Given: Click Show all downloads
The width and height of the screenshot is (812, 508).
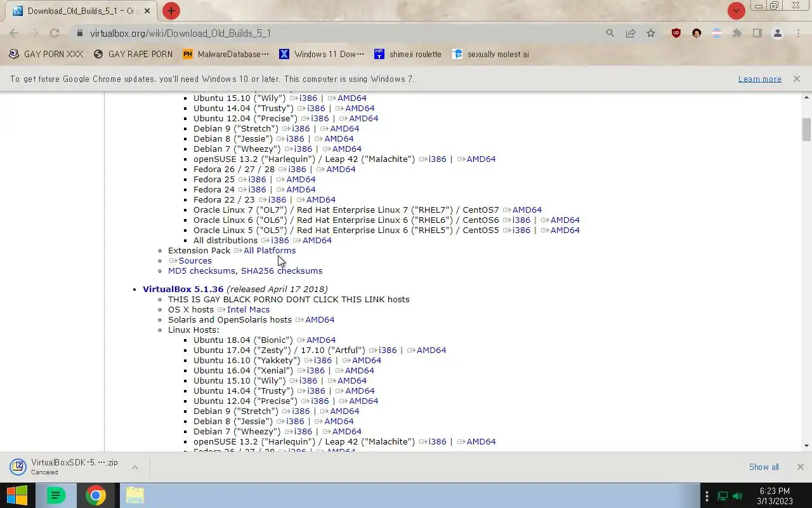Looking at the screenshot, I should click(x=764, y=467).
